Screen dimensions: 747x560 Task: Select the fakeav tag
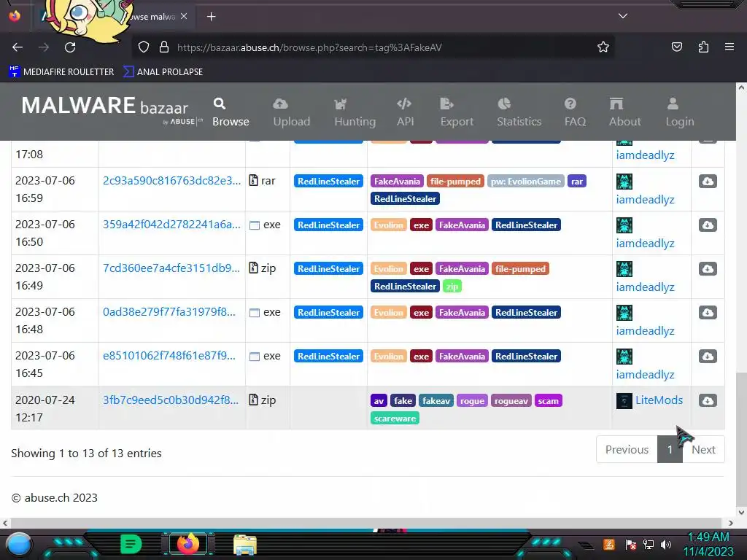click(436, 400)
